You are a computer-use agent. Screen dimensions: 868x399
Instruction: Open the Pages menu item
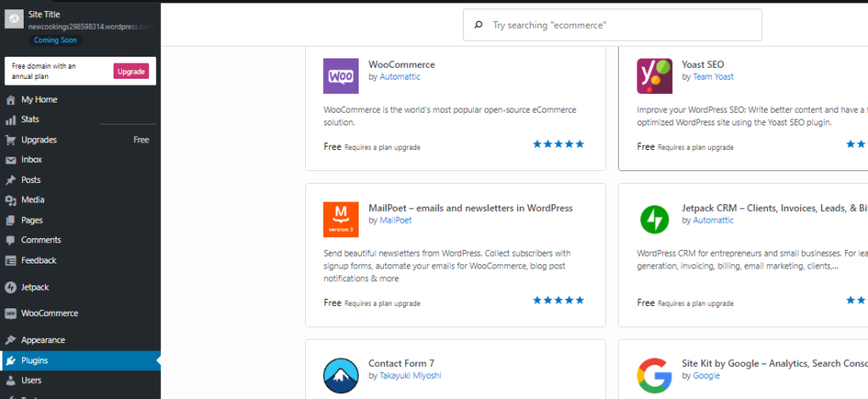click(x=81, y=220)
